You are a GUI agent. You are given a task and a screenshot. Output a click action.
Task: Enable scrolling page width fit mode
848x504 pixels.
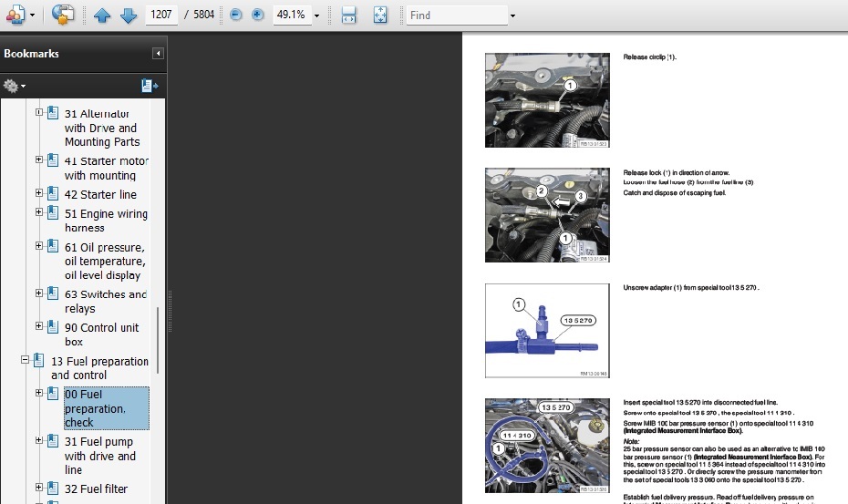pyautogui.click(x=349, y=15)
